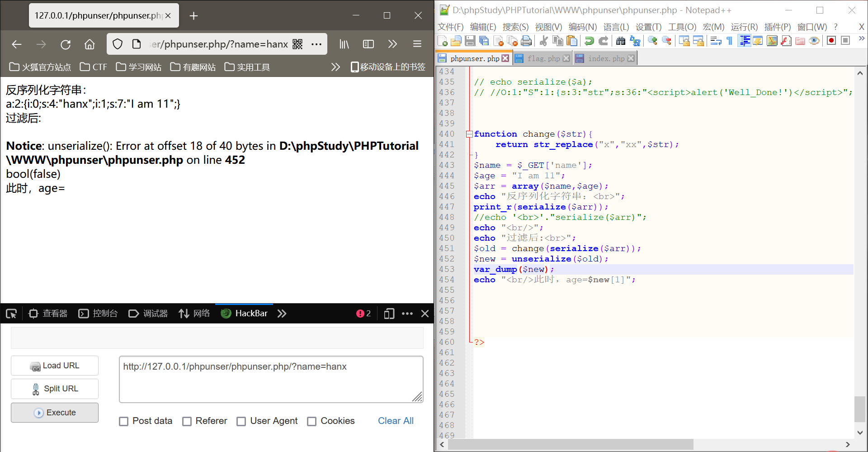Screen dimensions: 868x452
Task: Open page actions three-dot menu
Action: pos(316,44)
